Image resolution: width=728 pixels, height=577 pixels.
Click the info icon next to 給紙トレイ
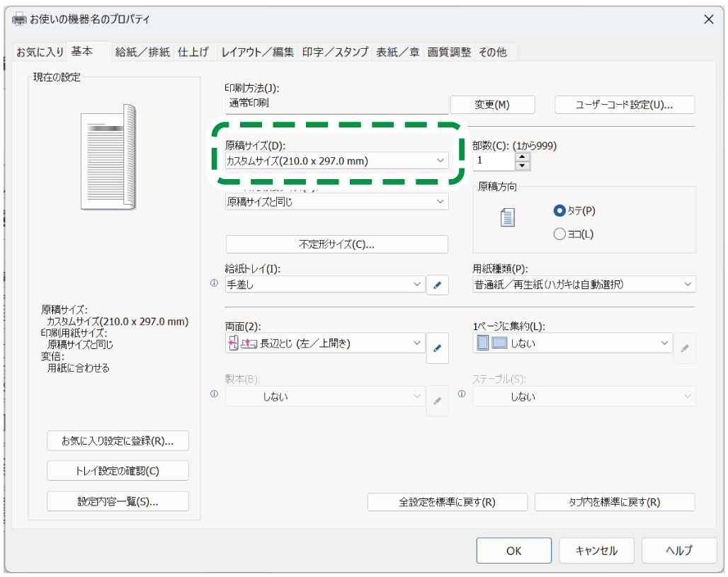click(214, 283)
